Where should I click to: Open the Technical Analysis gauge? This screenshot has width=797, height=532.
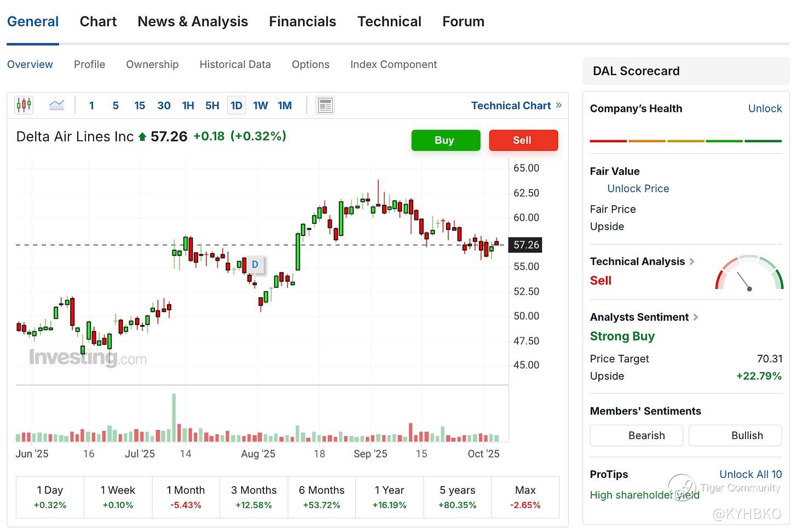click(749, 273)
